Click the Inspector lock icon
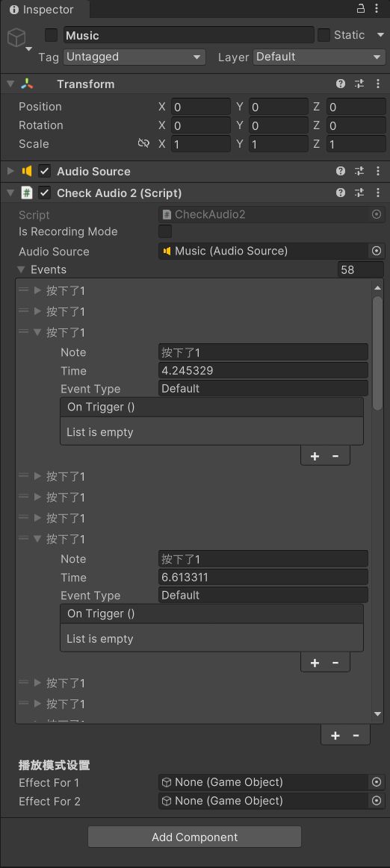This screenshot has width=390, height=868. click(x=360, y=8)
